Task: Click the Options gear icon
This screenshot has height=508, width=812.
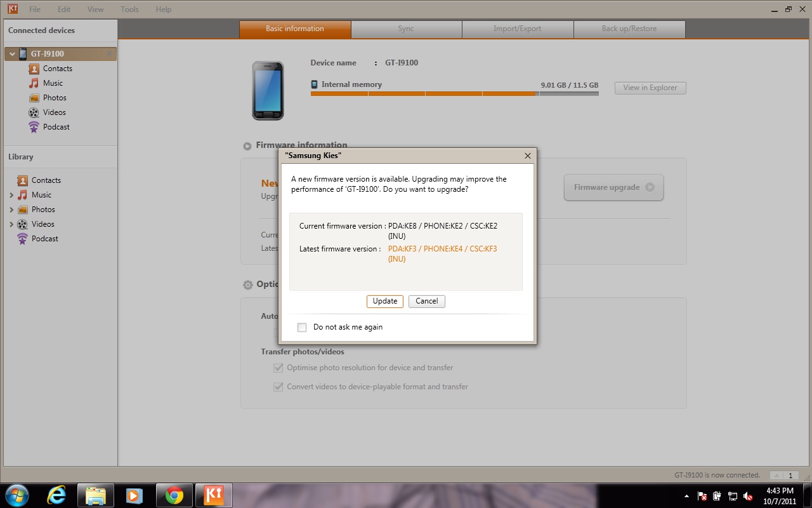Action: pos(248,285)
